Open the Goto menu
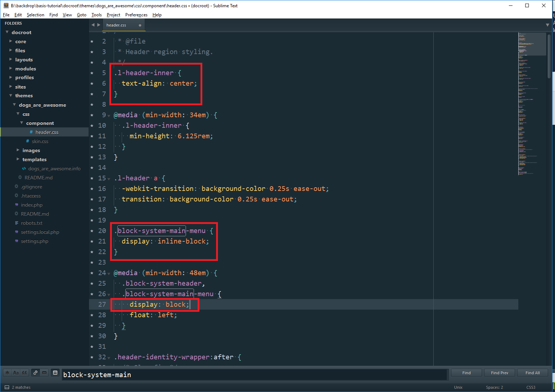 81,15
